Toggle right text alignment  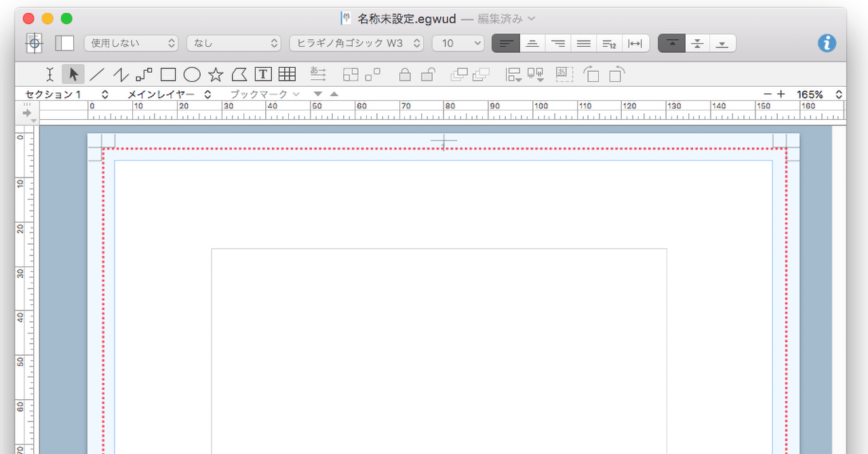click(x=558, y=43)
